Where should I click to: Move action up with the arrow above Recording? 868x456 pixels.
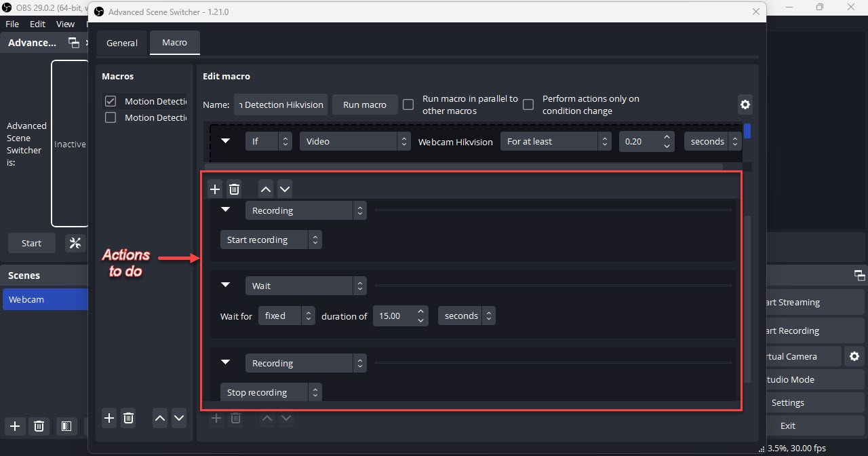point(266,189)
